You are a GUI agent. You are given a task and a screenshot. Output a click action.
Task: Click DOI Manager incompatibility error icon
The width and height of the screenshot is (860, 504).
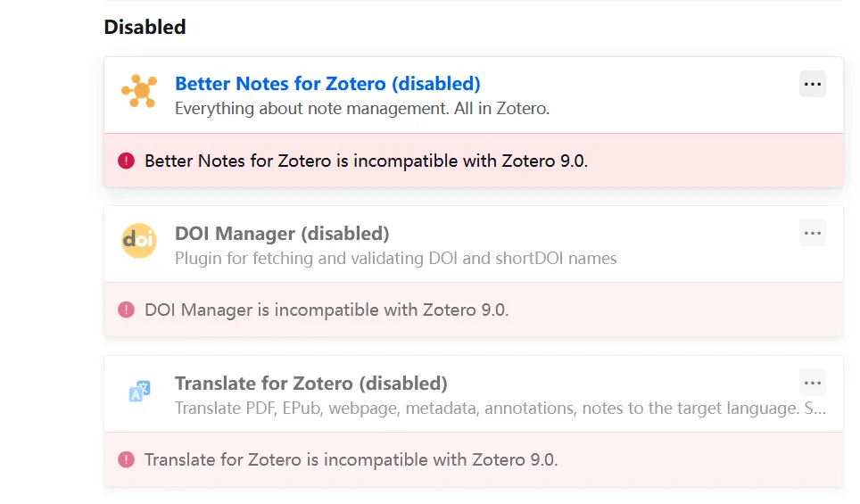click(126, 310)
